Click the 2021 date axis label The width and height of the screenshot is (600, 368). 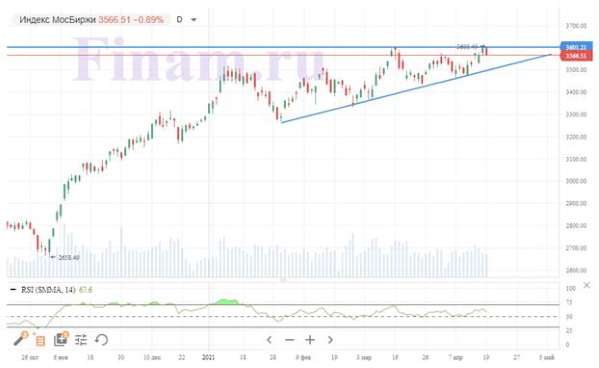[209, 358]
